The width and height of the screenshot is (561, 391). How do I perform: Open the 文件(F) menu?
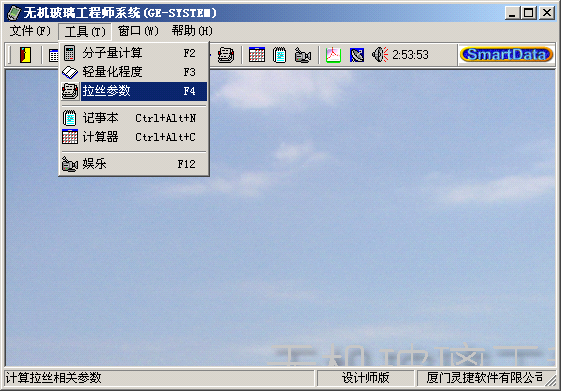coord(30,31)
